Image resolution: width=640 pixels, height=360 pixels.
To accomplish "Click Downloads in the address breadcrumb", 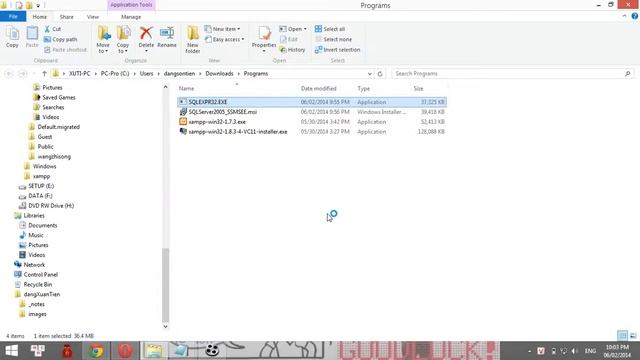I will pos(219,73).
